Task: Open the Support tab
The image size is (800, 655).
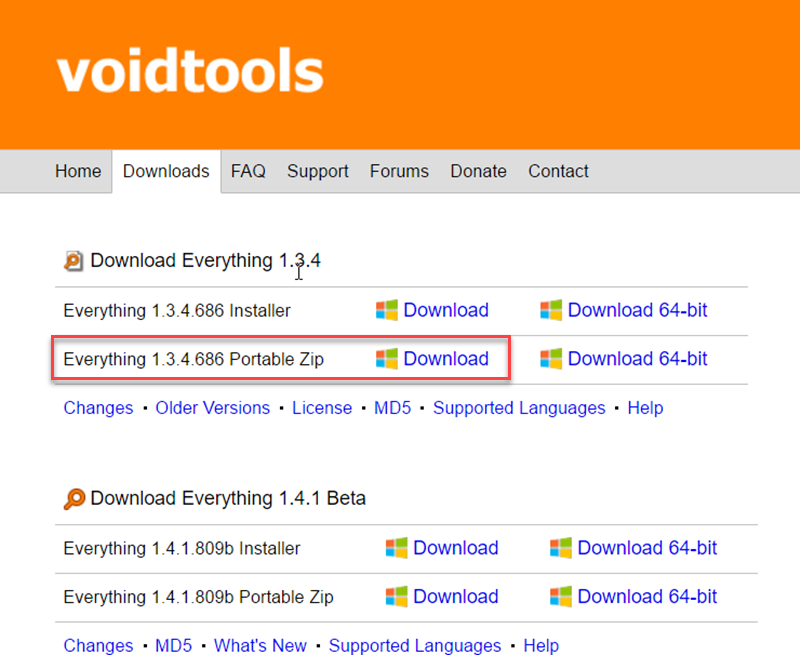Action: 318,171
